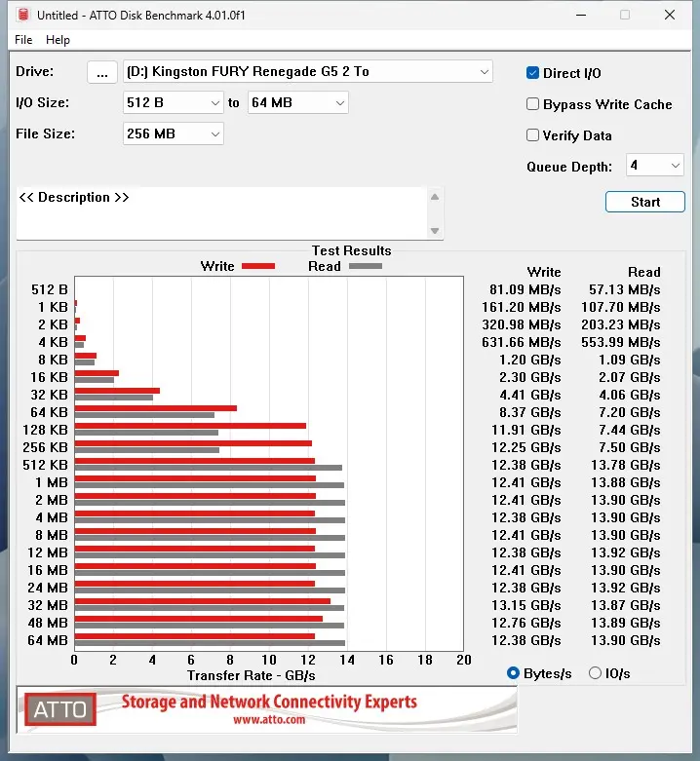This screenshot has width=700, height=761.
Task: Open the Drive selection dropdown
Action: point(307,72)
